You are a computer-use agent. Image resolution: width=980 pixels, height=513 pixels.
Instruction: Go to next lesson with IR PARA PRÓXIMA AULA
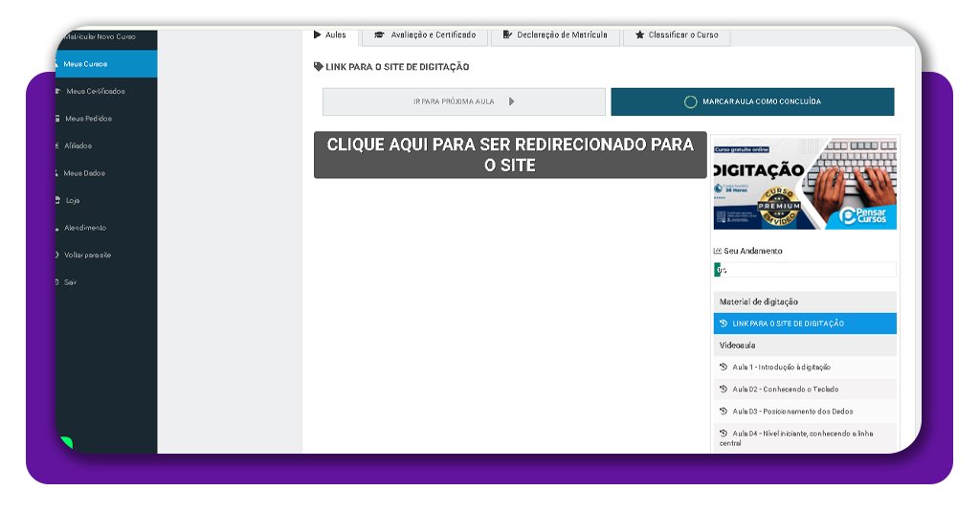pos(464,101)
